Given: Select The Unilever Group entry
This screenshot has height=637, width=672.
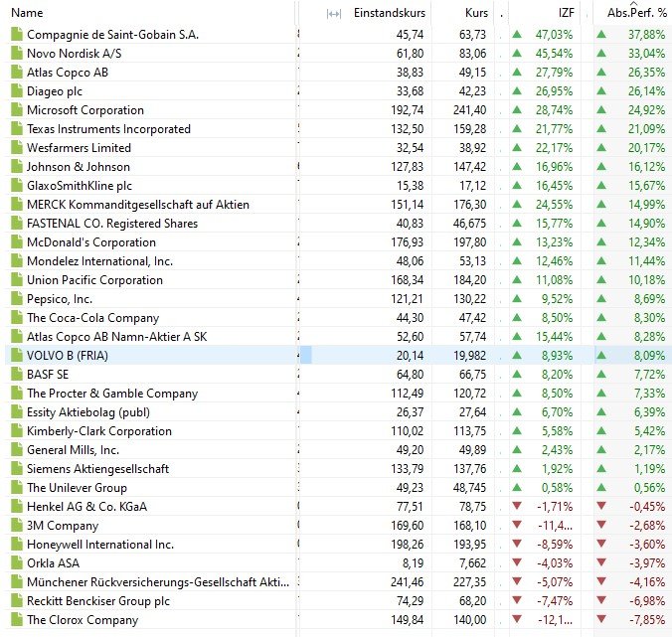Looking at the screenshot, I should point(78,487).
